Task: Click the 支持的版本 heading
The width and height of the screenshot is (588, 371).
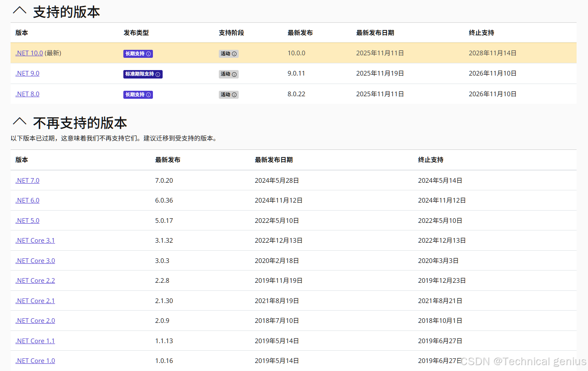Action: coord(66,12)
